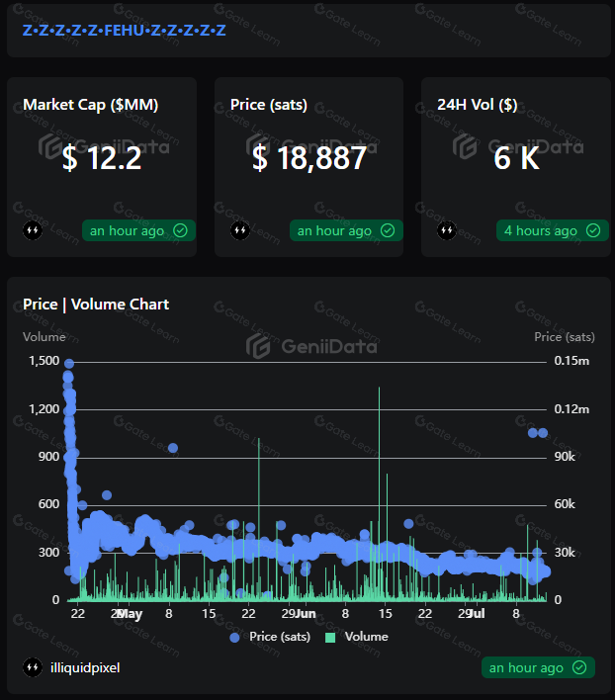615x700 pixels.
Task: Open illiquidpixel author profile link
Action: (85, 667)
